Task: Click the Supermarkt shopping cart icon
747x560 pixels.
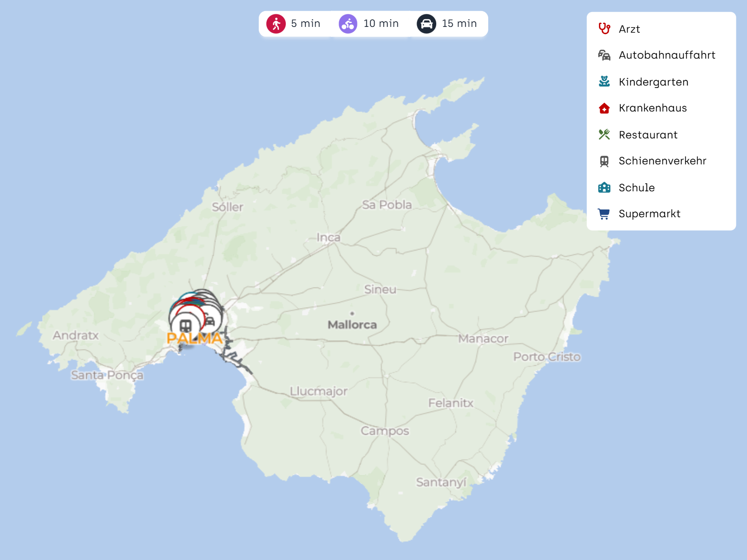Action: tap(604, 214)
